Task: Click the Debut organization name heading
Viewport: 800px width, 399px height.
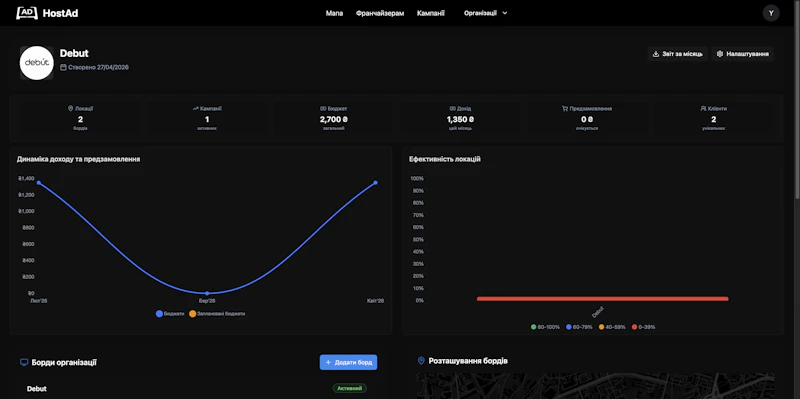Action: point(74,53)
